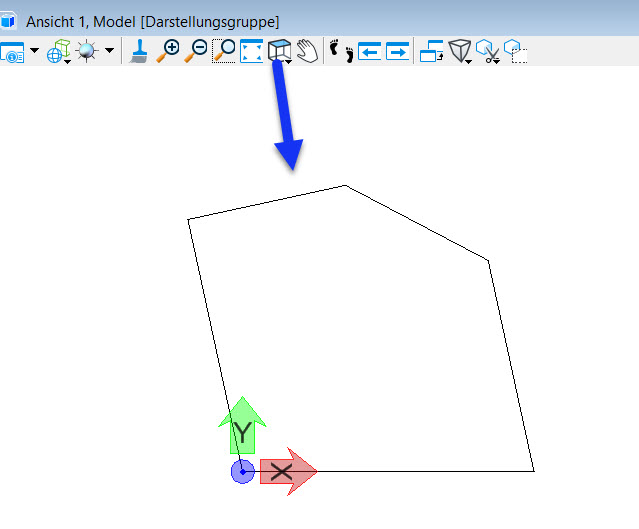Open Display Styles globe-and-cube icon
Image resolution: width=639 pixels, height=529 pixels.
[x=59, y=51]
